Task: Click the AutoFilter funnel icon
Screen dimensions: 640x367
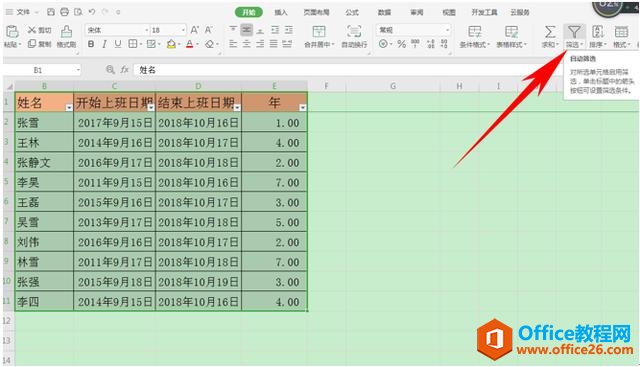Action: [574, 32]
